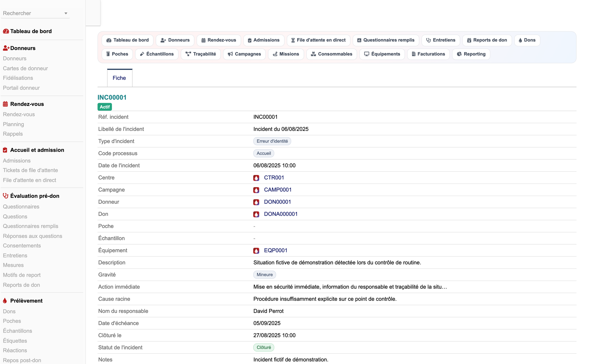Viewport: 589px width, 364px height.
Task: Click the Mineure severity badge
Action: [265, 275]
